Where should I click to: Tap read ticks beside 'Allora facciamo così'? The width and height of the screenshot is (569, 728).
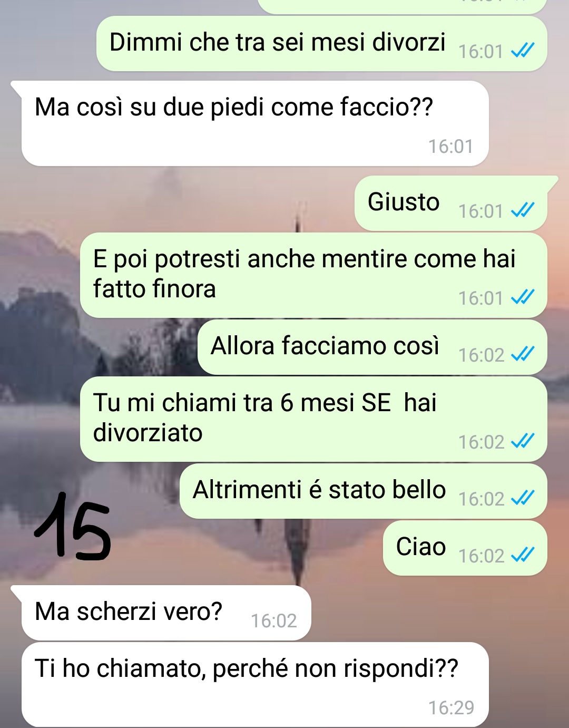click(523, 354)
